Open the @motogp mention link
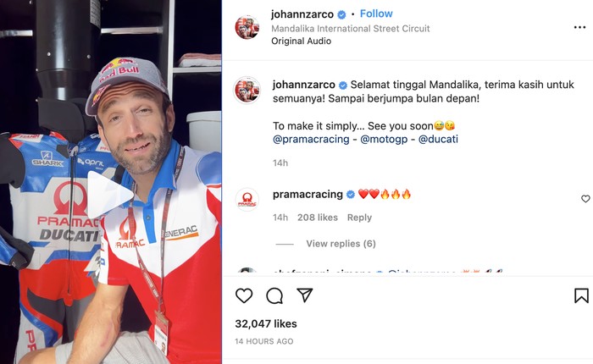The image size is (593, 364). 384,139
